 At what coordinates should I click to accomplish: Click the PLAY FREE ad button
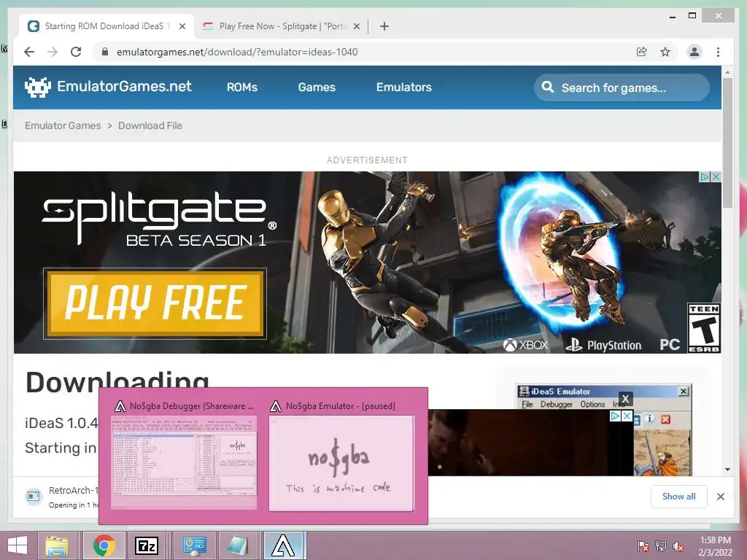click(x=155, y=303)
